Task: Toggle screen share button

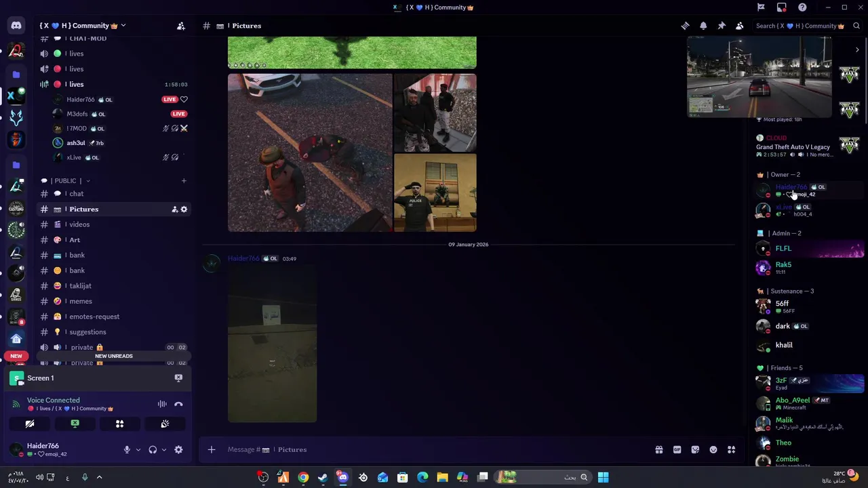Action: [x=75, y=424]
